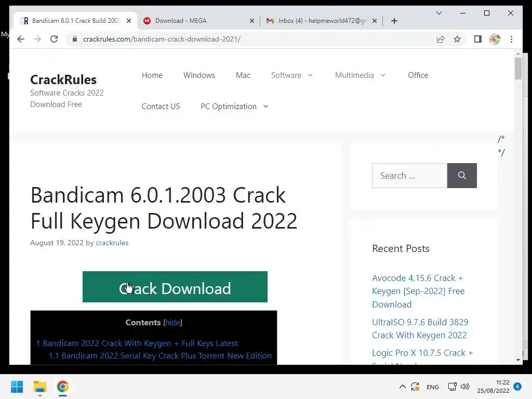Image resolution: width=532 pixels, height=399 pixels.
Task: Expand Software dropdown arrow
Action: 311,75
